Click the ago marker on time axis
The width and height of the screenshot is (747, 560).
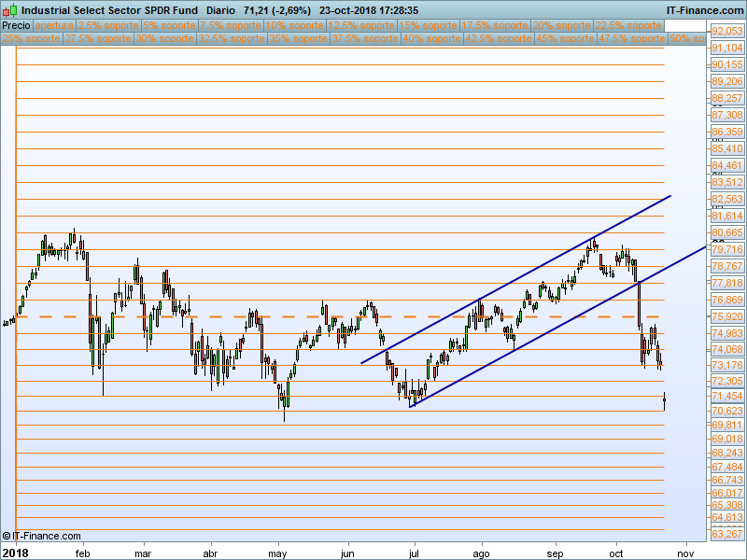[481, 553]
